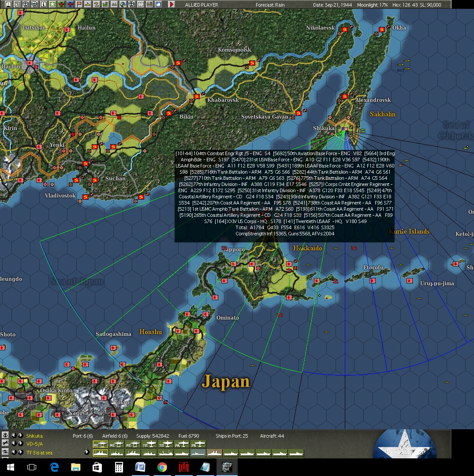Click the Soviet base icon at Khabarovsk
The height and width of the screenshot is (476, 474).
pos(197,97)
